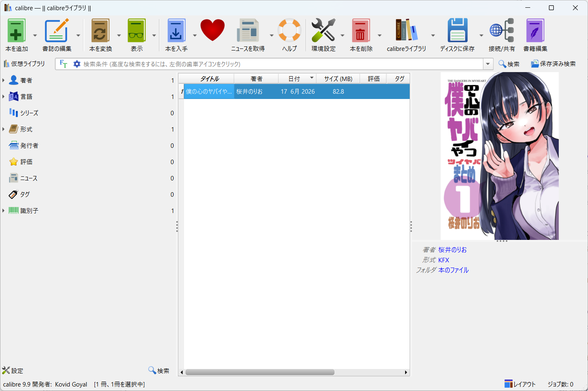The height and width of the screenshot is (391, 588).
Task: Open the 本を入手 dropdown arrow
Action: click(x=195, y=35)
